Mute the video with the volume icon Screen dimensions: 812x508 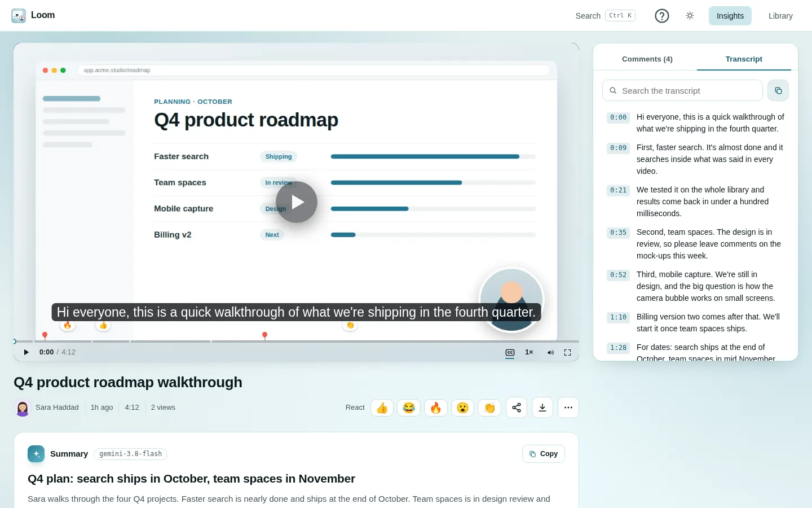click(x=550, y=352)
